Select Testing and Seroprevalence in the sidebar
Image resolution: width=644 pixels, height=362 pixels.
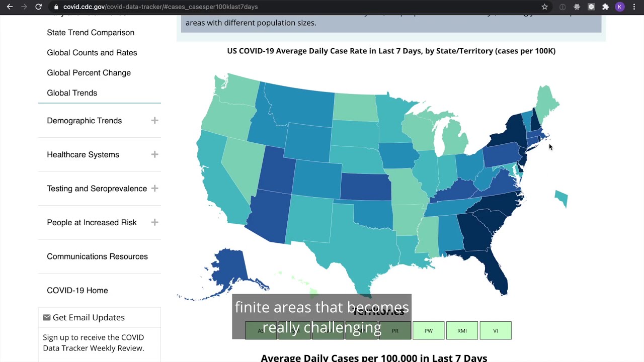click(97, 189)
